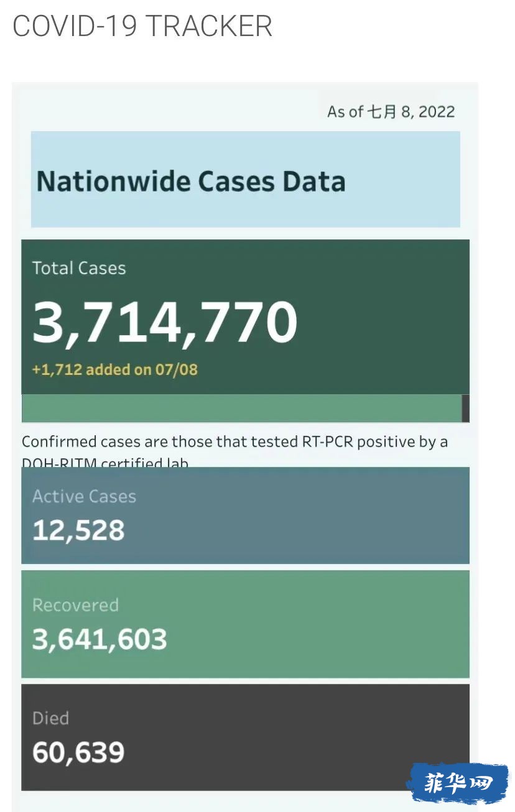Click the Total Cases label
This screenshot has height=812, width=515.
point(79,269)
